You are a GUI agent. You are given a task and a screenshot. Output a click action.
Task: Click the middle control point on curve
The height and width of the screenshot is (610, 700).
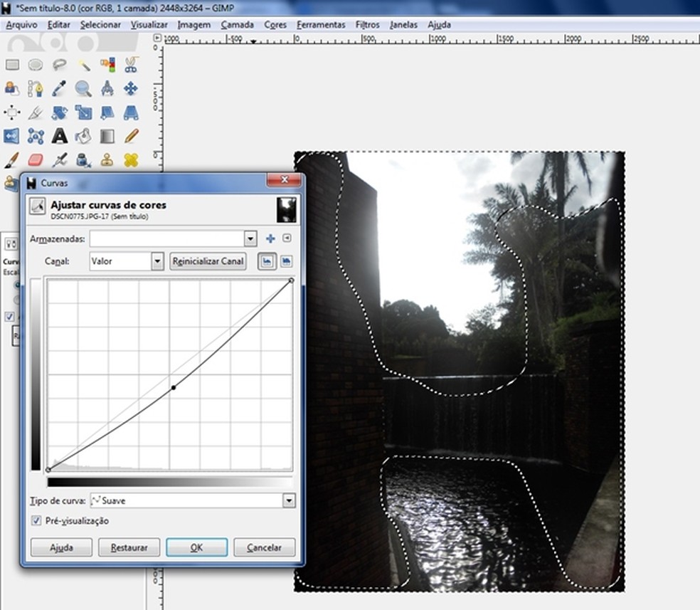pyautogui.click(x=174, y=388)
